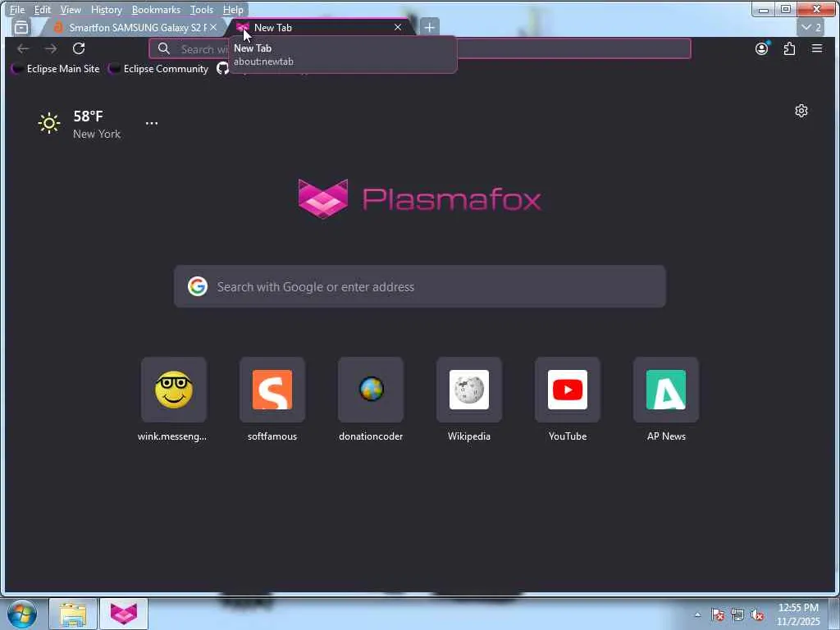Open the muted volume tray icon
This screenshot has height=630, width=840.
point(757,614)
